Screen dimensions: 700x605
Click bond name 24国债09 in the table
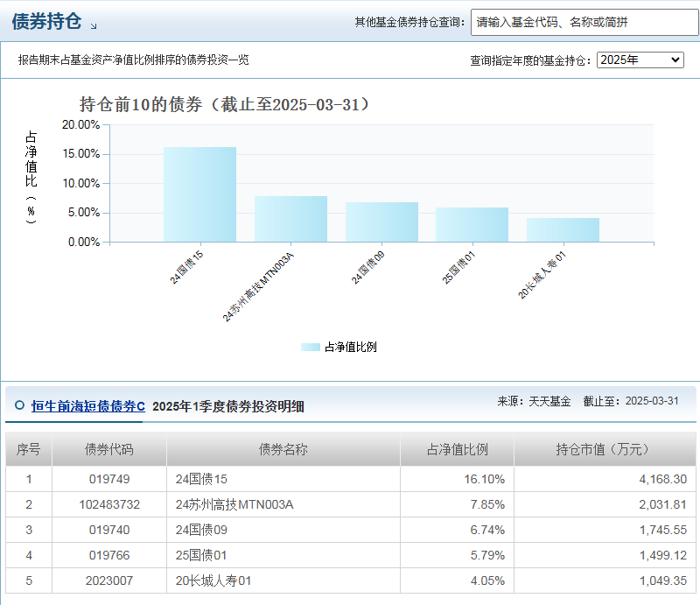pyautogui.click(x=201, y=530)
